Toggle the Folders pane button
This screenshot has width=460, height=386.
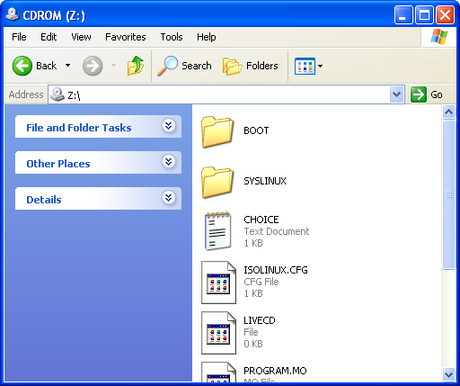click(x=250, y=66)
